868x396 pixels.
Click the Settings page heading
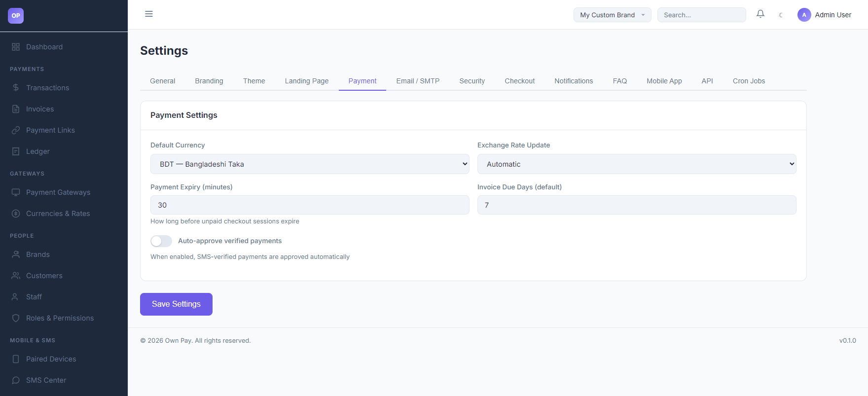click(164, 51)
